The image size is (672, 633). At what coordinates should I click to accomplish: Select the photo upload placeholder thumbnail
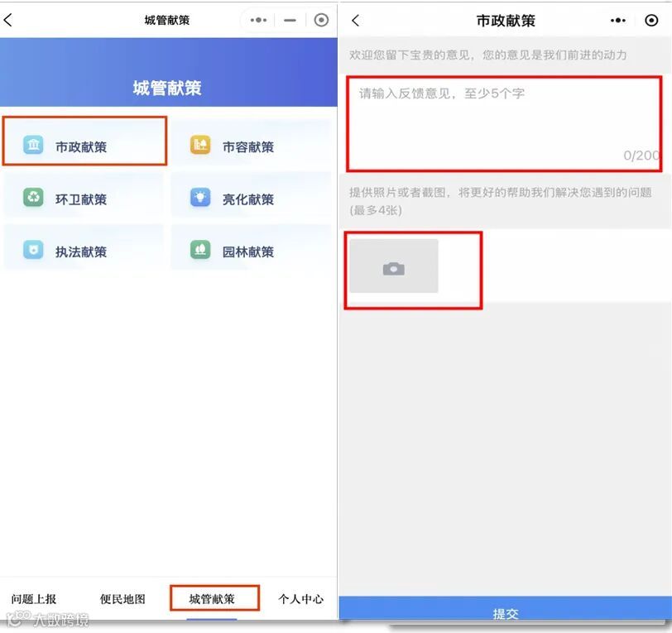[394, 266]
